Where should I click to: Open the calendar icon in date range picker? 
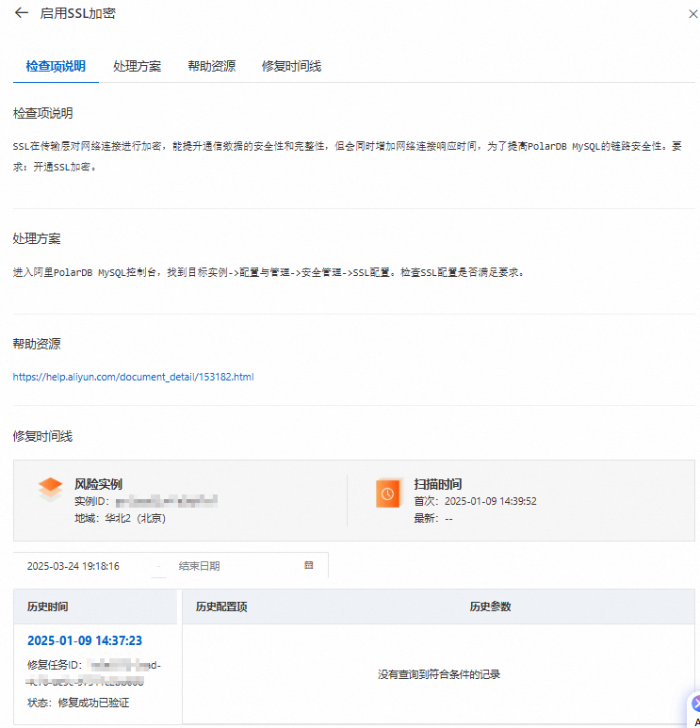coord(308,565)
